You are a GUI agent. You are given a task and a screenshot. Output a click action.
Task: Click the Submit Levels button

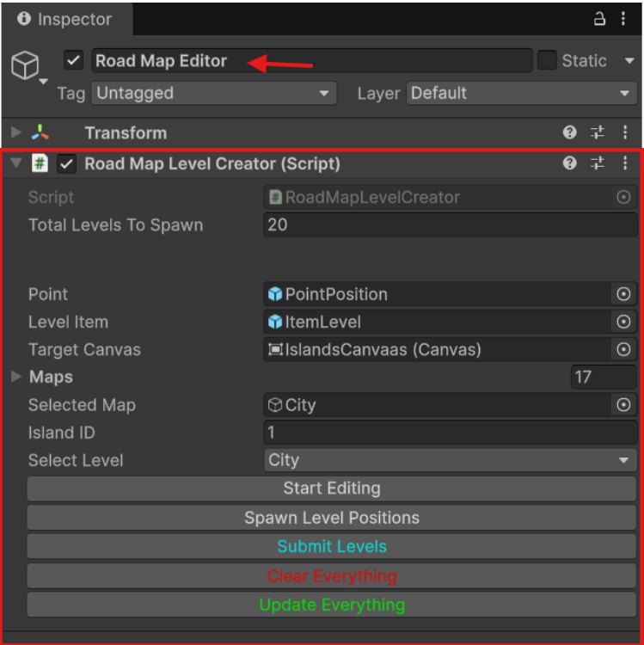tap(332, 547)
